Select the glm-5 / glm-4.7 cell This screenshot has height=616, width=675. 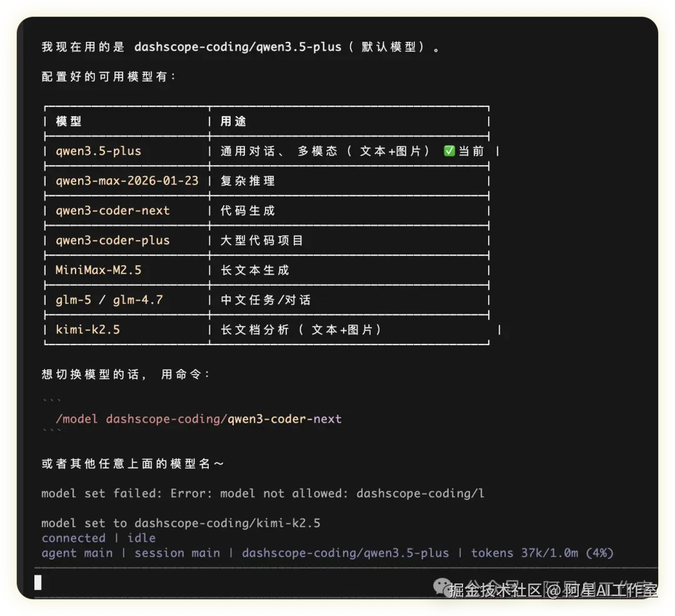(x=109, y=300)
